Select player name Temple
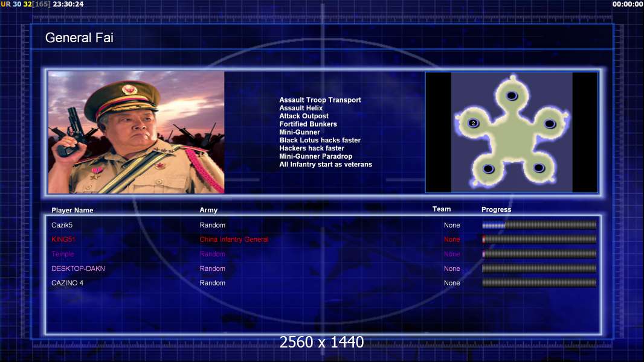This screenshot has height=362, width=644. point(62,254)
